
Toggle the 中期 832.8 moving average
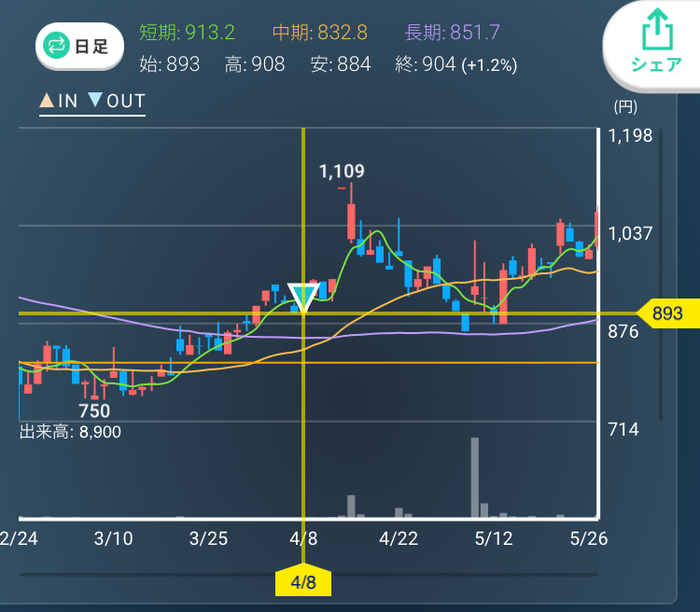pyautogui.click(x=319, y=33)
